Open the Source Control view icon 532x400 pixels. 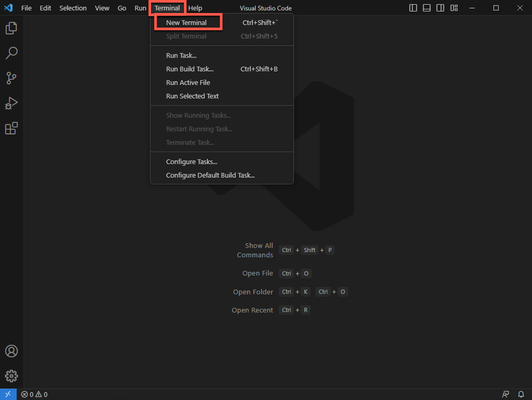11,78
